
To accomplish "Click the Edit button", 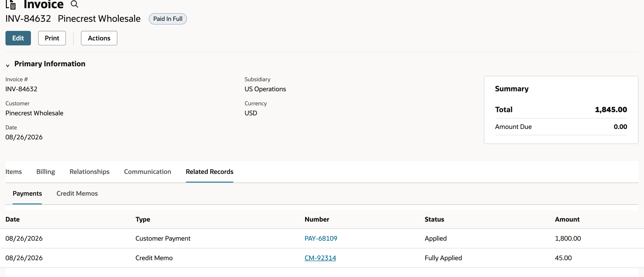I will coord(18,38).
